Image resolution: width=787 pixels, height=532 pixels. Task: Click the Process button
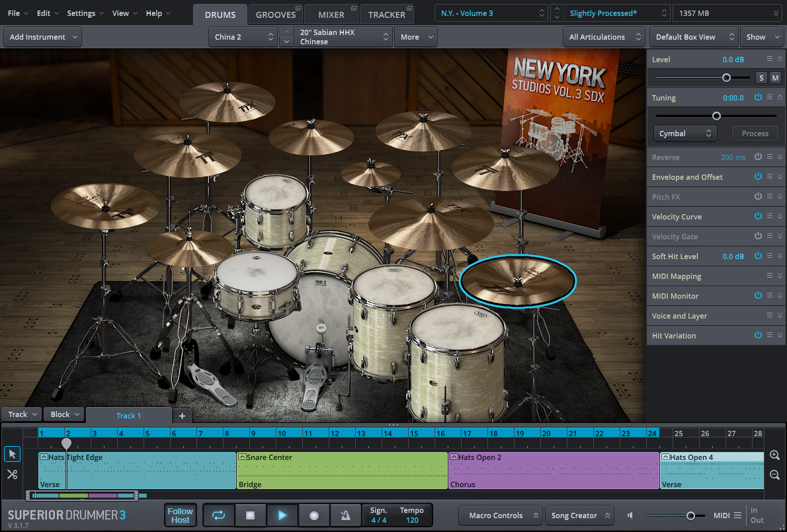(755, 133)
